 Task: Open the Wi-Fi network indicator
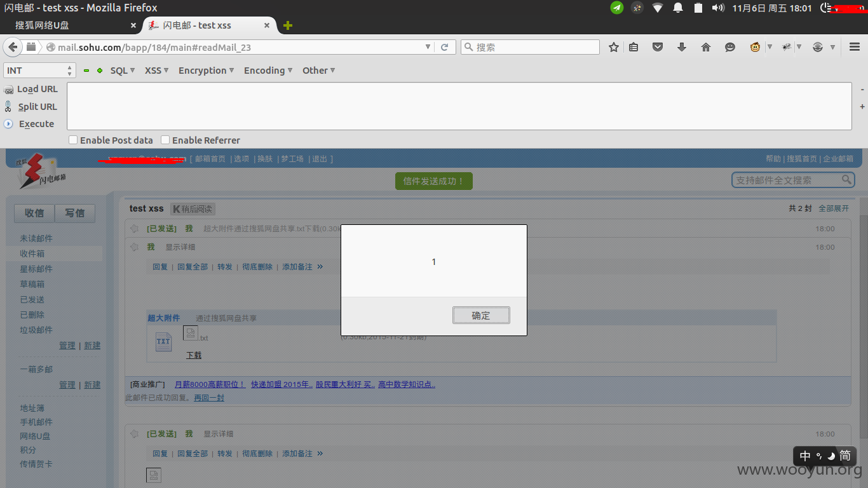click(x=658, y=8)
